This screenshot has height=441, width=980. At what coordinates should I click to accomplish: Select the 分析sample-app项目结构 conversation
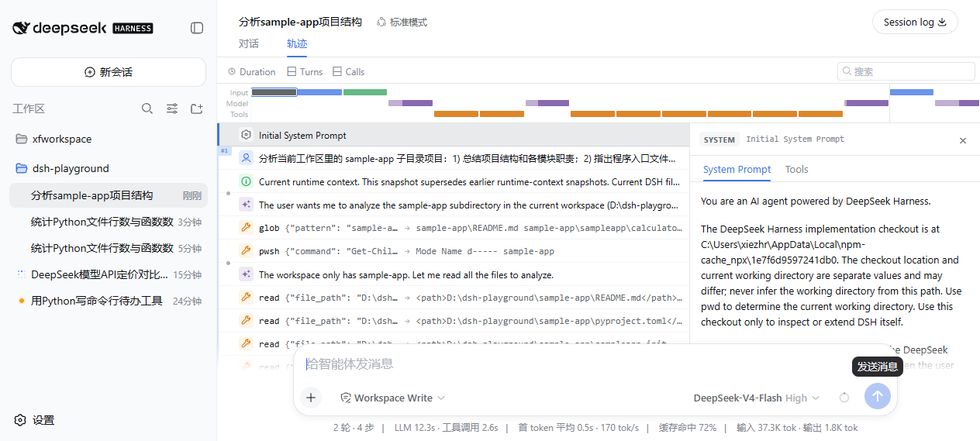tap(109, 195)
